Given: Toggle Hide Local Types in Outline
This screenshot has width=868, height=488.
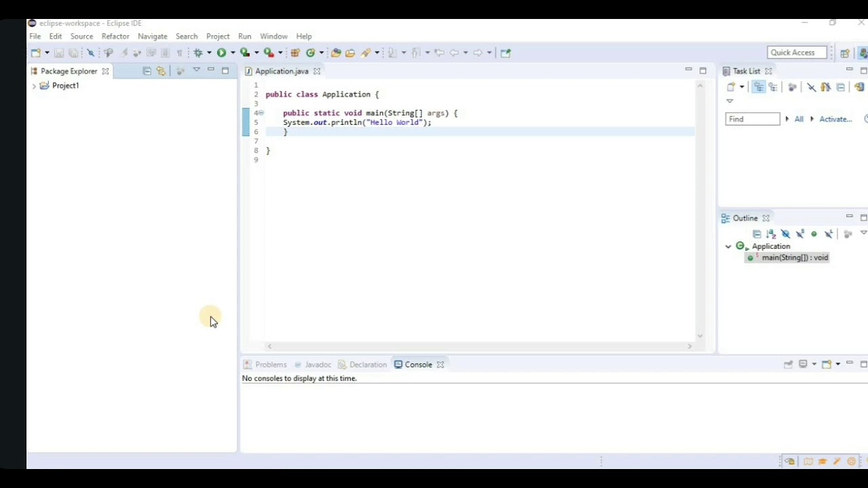Looking at the screenshot, I should tap(829, 235).
